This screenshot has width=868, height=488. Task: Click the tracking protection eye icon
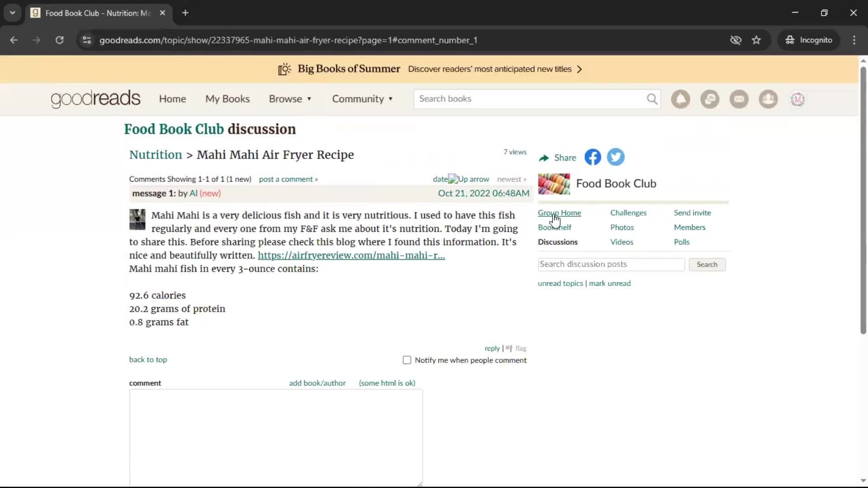736,40
